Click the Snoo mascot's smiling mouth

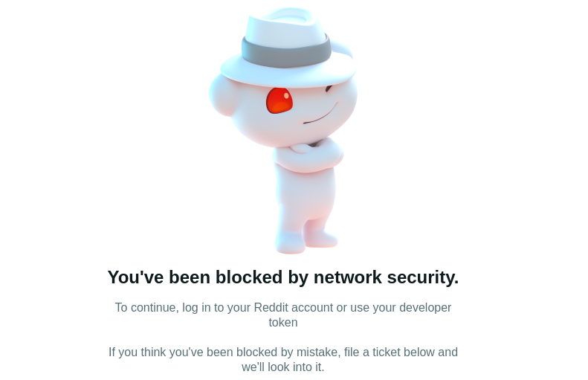(322, 114)
